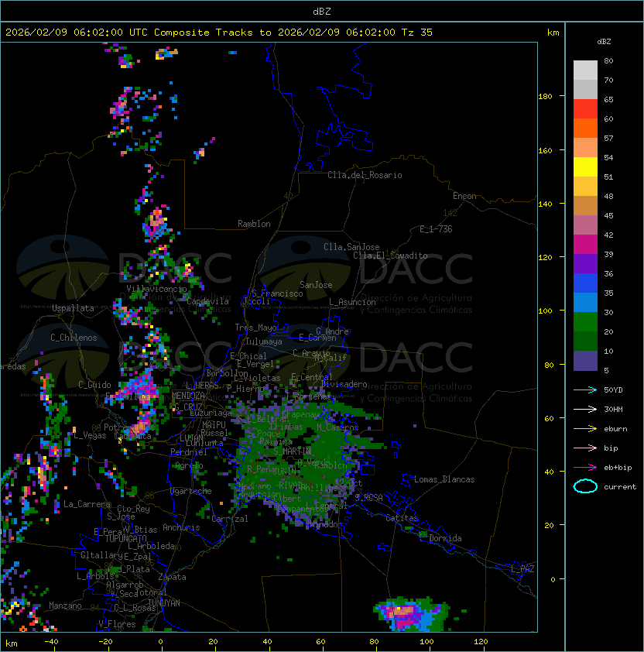Select the dark orange 60 dBZ swatch
The height and width of the screenshot is (652, 644).
point(585,128)
